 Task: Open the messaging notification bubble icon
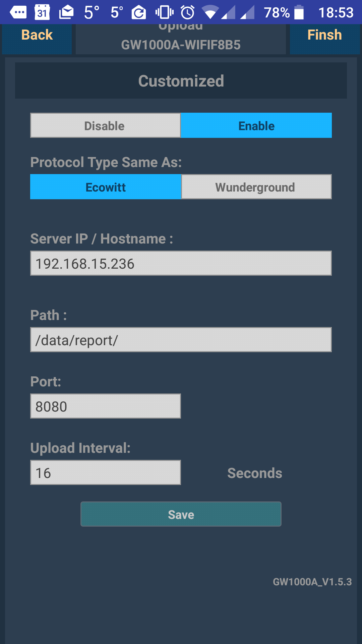(x=18, y=13)
